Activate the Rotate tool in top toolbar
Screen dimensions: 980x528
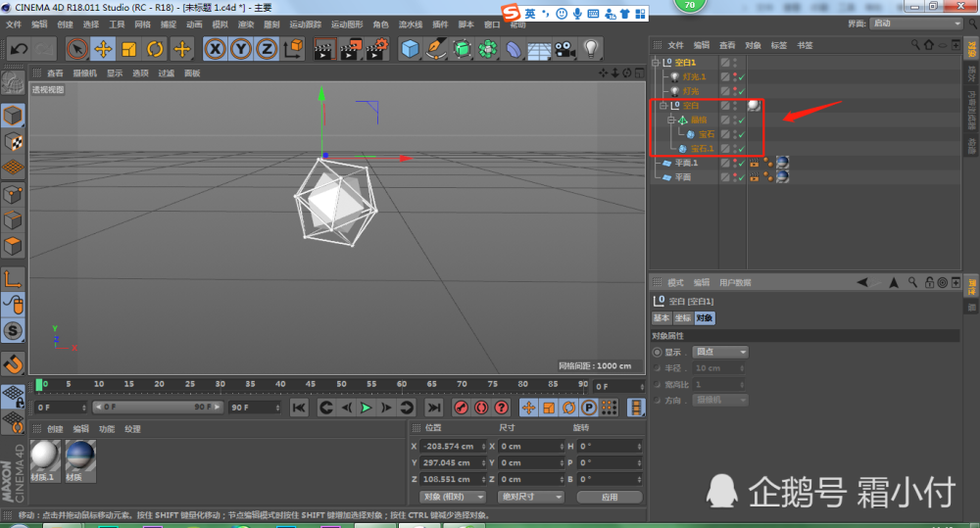[x=155, y=49]
